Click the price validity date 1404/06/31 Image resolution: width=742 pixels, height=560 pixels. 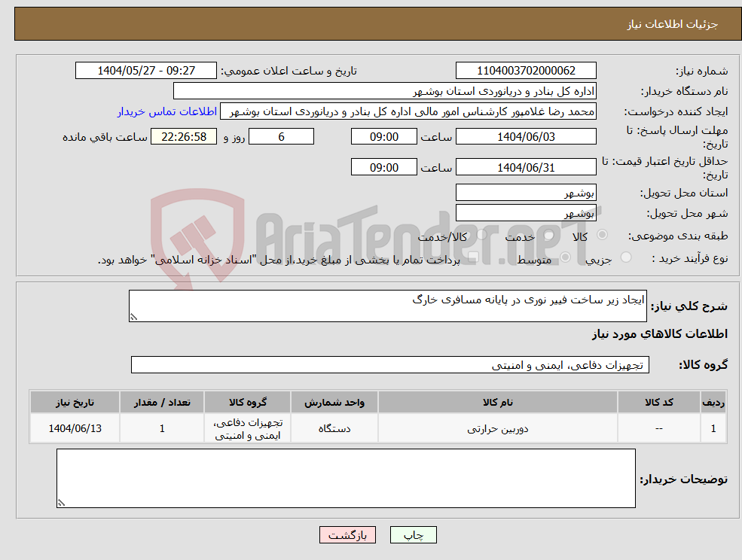tap(526, 166)
